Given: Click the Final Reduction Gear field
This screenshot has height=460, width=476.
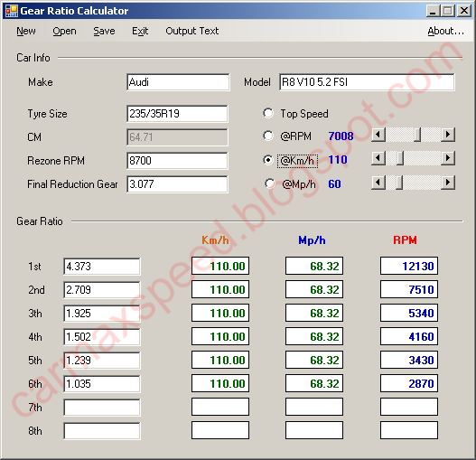Looking at the screenshot, I should point(177,184).
